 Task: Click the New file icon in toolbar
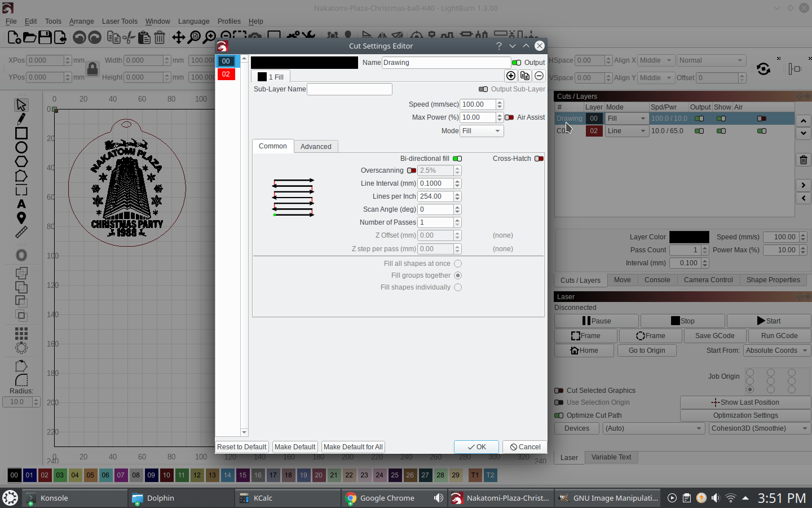[x=14, y=38]
